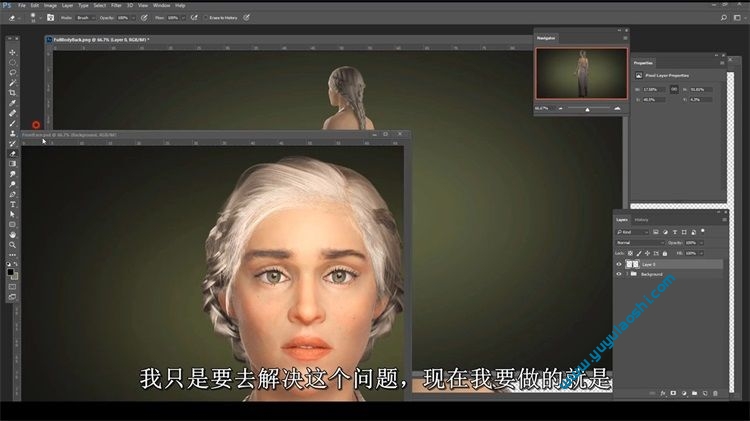Click the background color swatch

pos(15,277)
